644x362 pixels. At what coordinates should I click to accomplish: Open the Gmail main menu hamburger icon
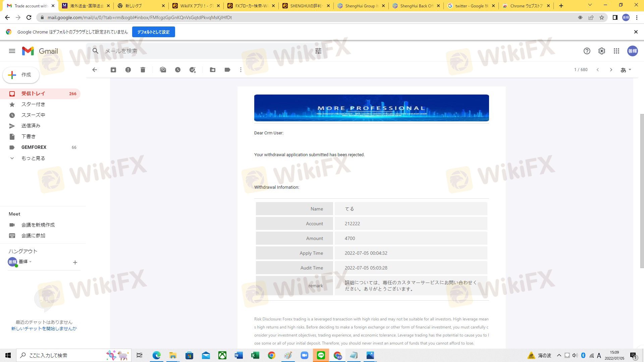pos(12,51)
